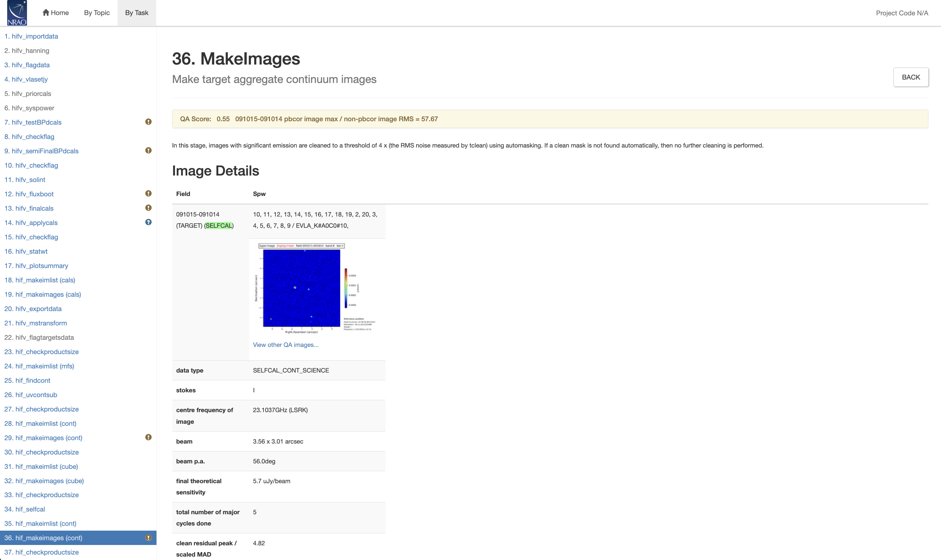Open stage 19. hif_makeimages (cals)
The width and height of the screenshot is (941, 560).
[x=43, y=294]
